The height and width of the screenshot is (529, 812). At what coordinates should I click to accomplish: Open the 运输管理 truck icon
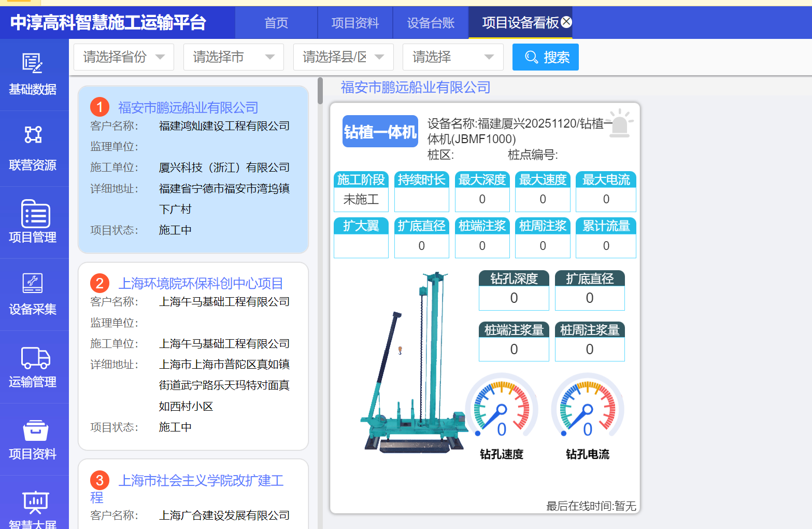pyautogui.click(x=35, y=357)
